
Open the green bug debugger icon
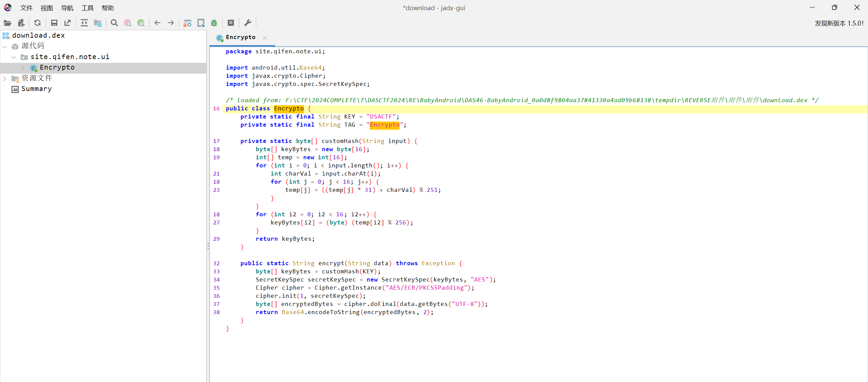pos(214,23)
